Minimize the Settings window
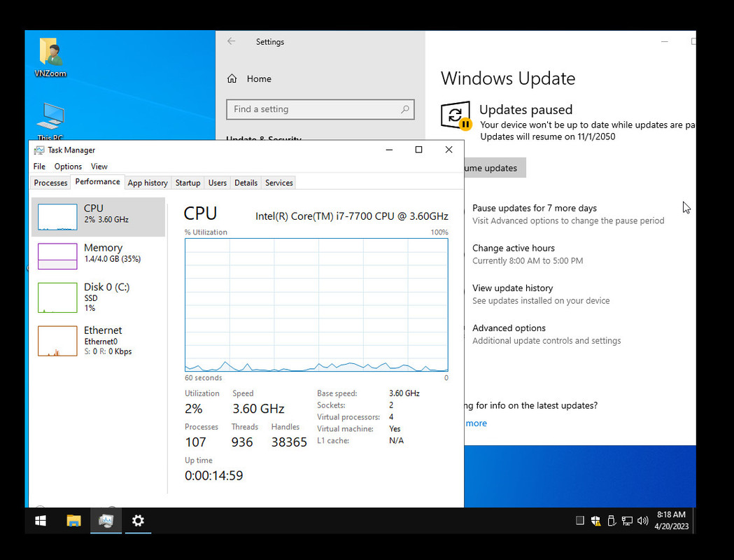 tap(664, 42)
